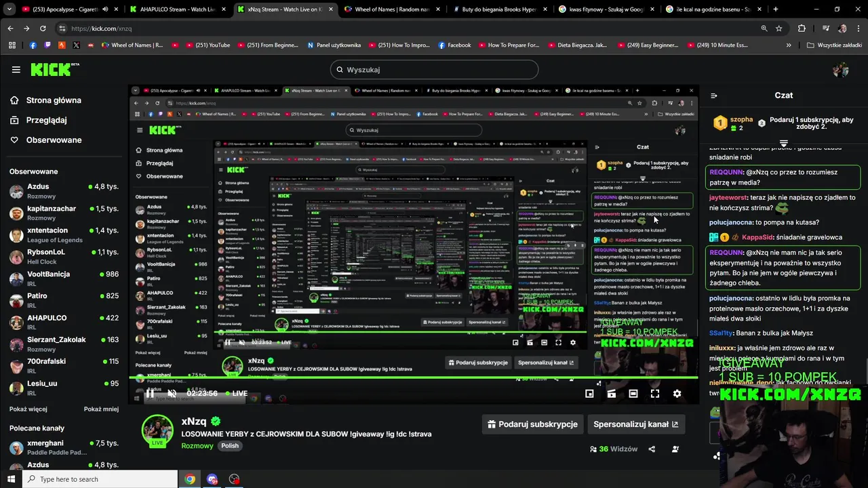
Task: Expand the pinned leaderboard chevron in chat
Action: (783, 144)
